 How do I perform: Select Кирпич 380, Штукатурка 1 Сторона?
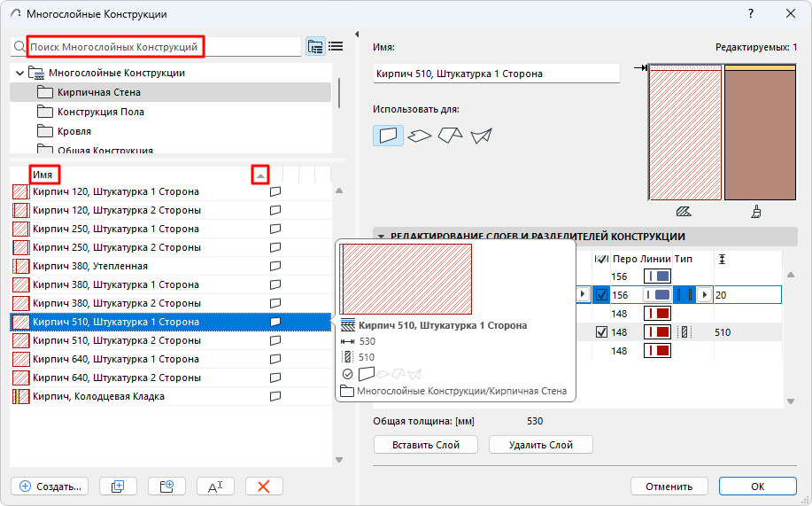click(x=170, y=284)
